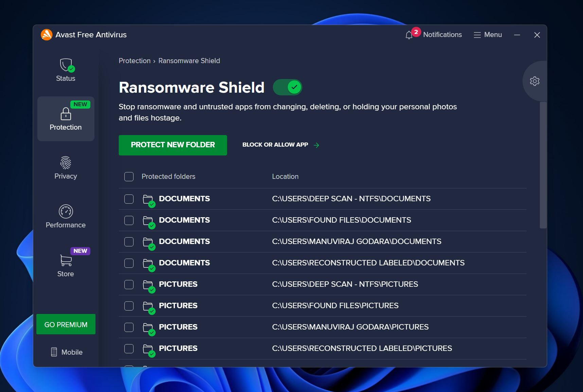The height and width of the screenshot is (392, 583).
Task: Click the Protect New Folder button
Action: [173, 145]
